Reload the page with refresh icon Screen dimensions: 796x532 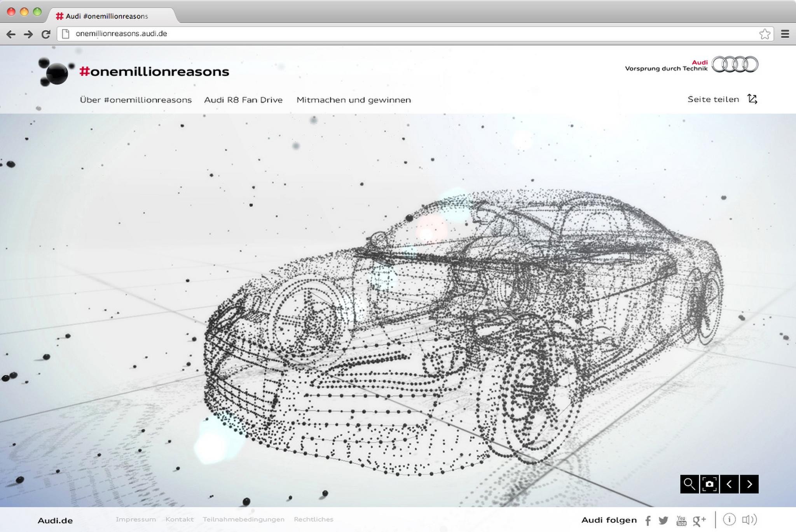point(46,34)
